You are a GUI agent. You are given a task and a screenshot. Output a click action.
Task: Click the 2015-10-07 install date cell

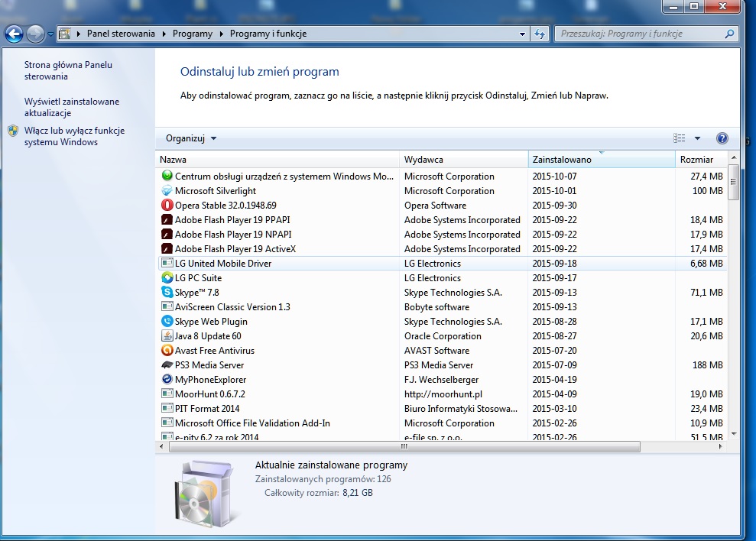pos(554,177)
